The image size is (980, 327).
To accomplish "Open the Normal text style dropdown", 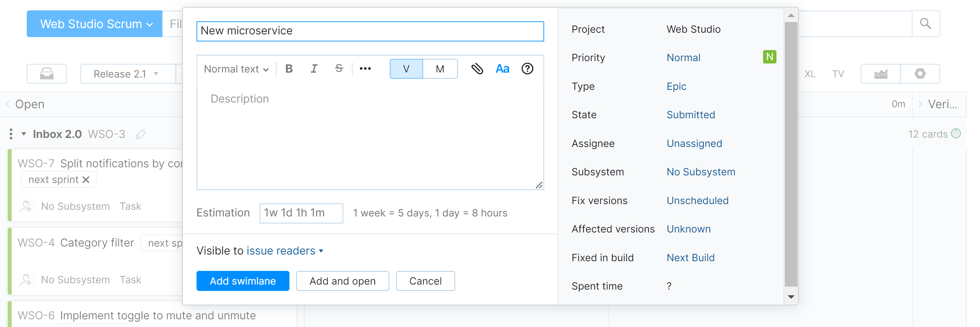I will [x=236, y=69].
